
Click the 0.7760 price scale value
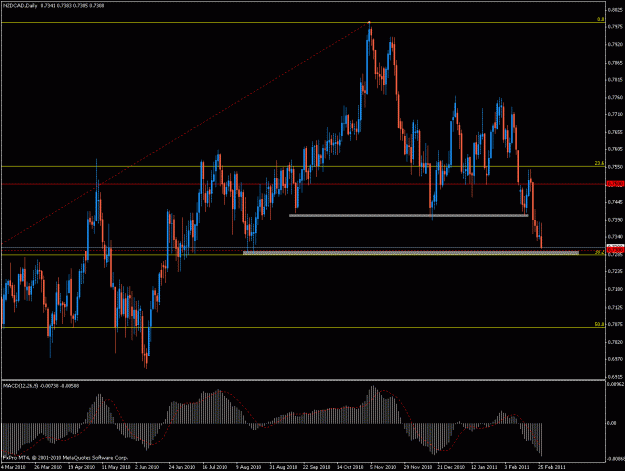(615, 97)
